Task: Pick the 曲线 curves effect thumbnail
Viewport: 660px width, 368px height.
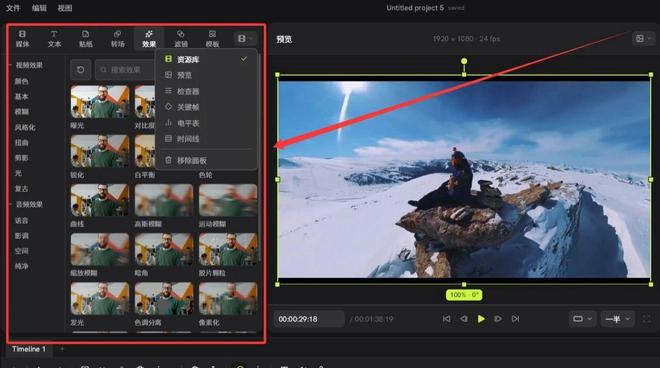Action: click(x=100, y=200)
